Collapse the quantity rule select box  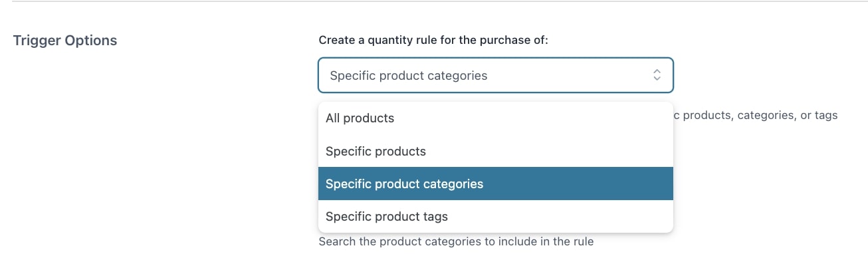[496, 75]
